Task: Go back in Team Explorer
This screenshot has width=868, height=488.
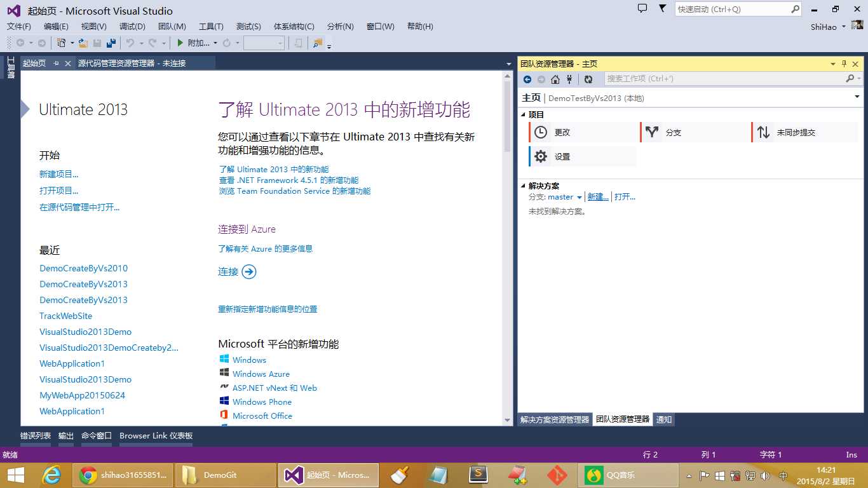Action: tap(527, 79)
